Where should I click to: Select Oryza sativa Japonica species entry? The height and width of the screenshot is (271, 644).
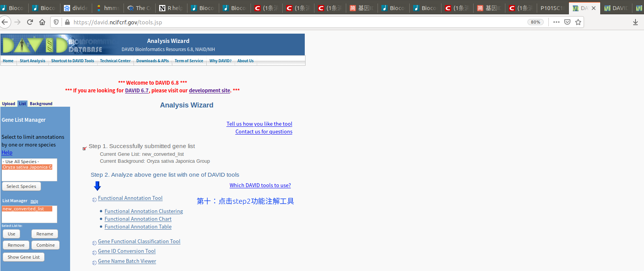pyautogui.click(x=27, y=167)
